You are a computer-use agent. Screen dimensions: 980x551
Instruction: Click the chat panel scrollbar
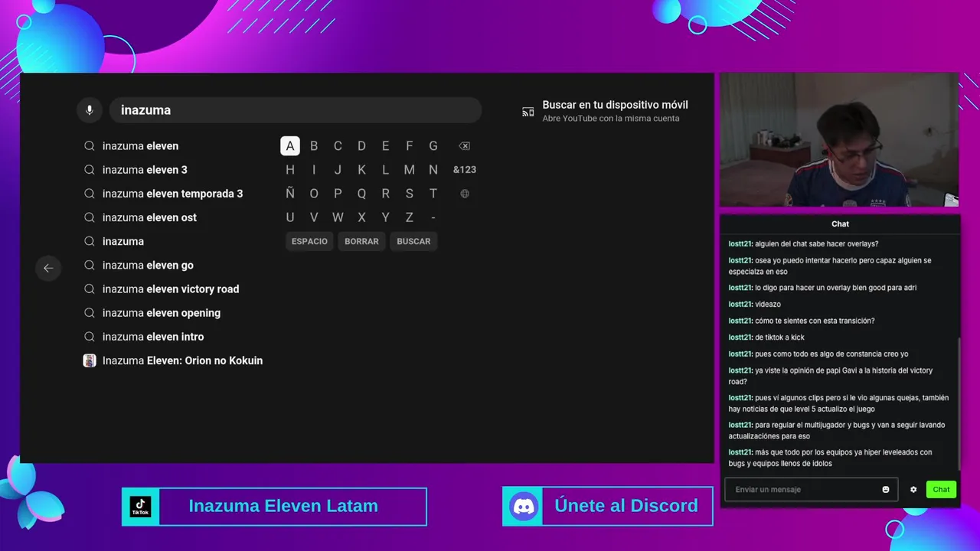tap(959, 404)
